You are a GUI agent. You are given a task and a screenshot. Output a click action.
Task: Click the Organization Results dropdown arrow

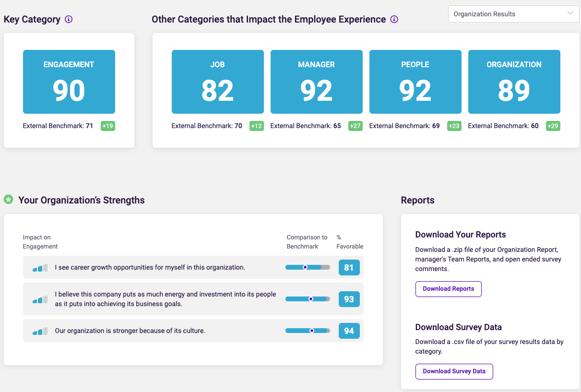click(x=570, y=13)
